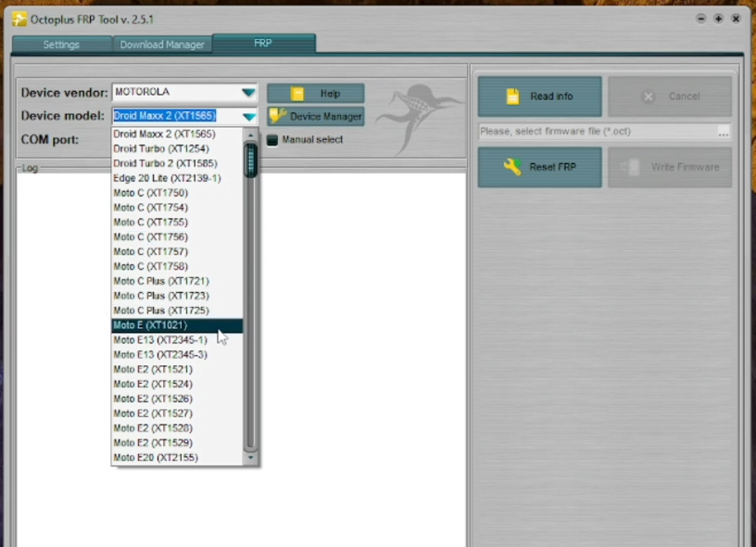The height and width of the screenshot is (547, 756).
Task: Close the Octoplus FRP Tool window
Action: point(736,19)
